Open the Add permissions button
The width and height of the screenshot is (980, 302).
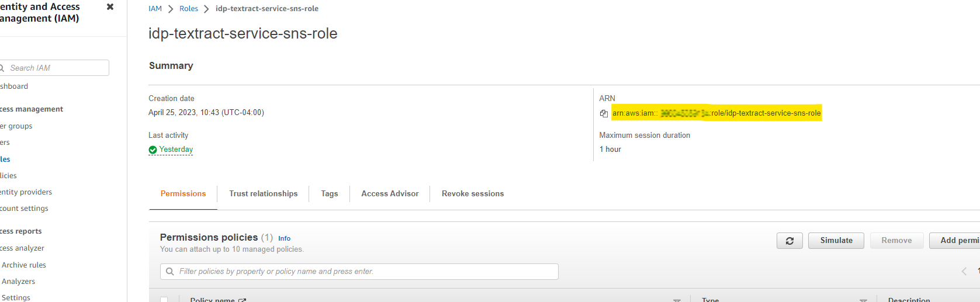[955, 241]
